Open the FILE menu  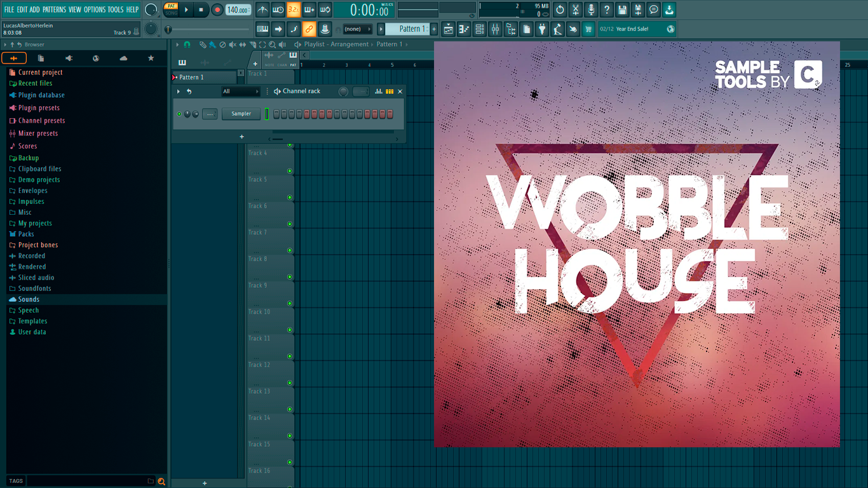[x=9, y=10]
